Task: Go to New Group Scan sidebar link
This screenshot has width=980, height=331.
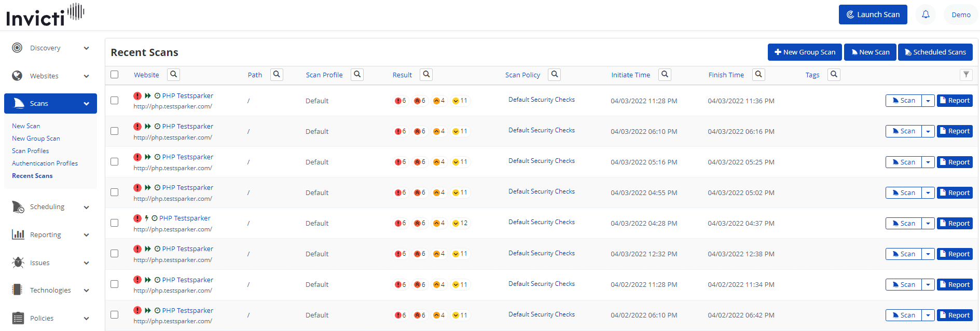Action: pyautogui.click(x=36, y=139)
